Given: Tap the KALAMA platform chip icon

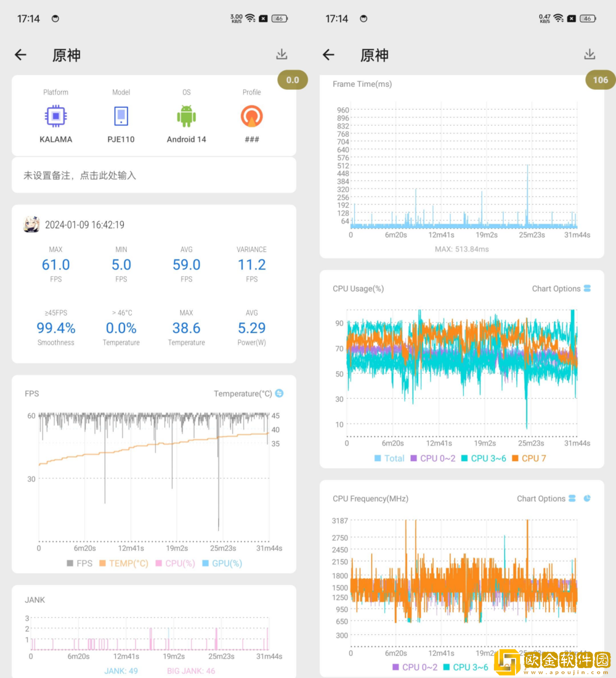Looking at the screenshot, I should pyautogui.click(x=55, y=116).
